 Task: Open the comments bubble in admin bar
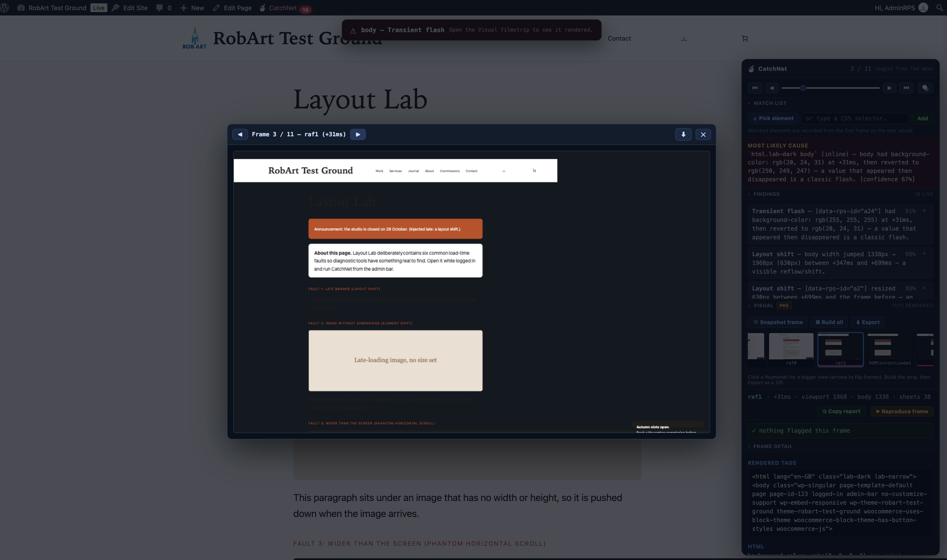[163, 7]
